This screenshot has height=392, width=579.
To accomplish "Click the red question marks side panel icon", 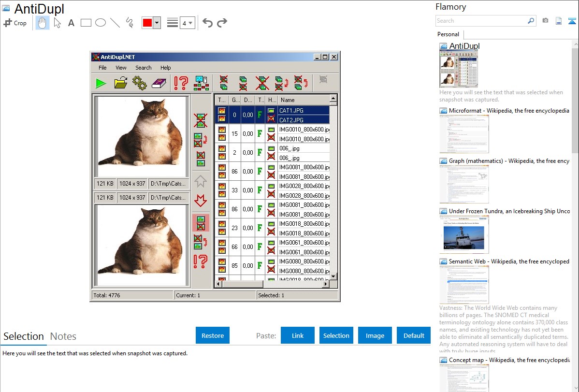I will (x=201, y=261).
